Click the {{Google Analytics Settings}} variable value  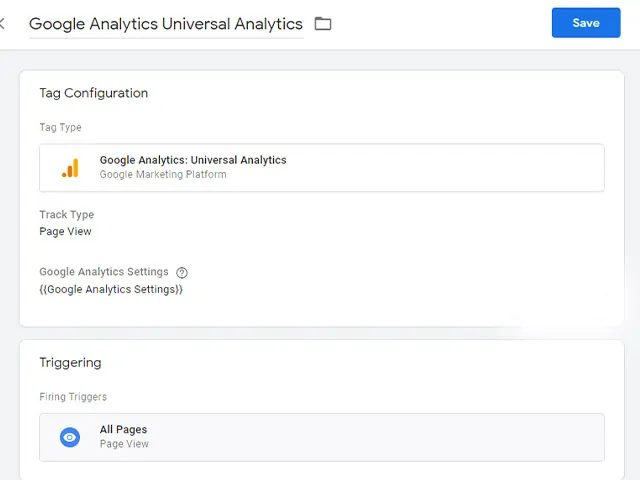(111, 289)
